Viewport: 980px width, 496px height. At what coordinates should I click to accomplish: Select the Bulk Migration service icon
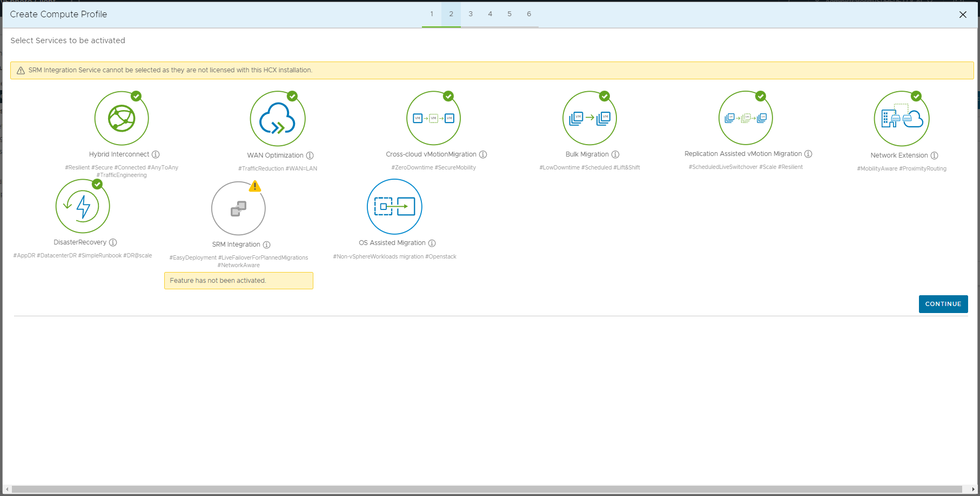[589, 118]
